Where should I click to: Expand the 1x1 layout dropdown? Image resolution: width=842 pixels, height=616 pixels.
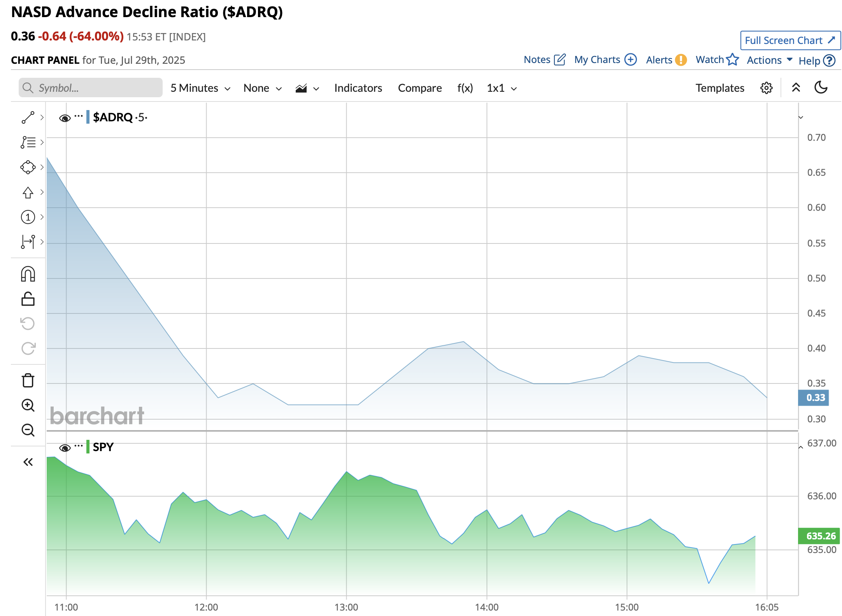(x=502, y=88)
